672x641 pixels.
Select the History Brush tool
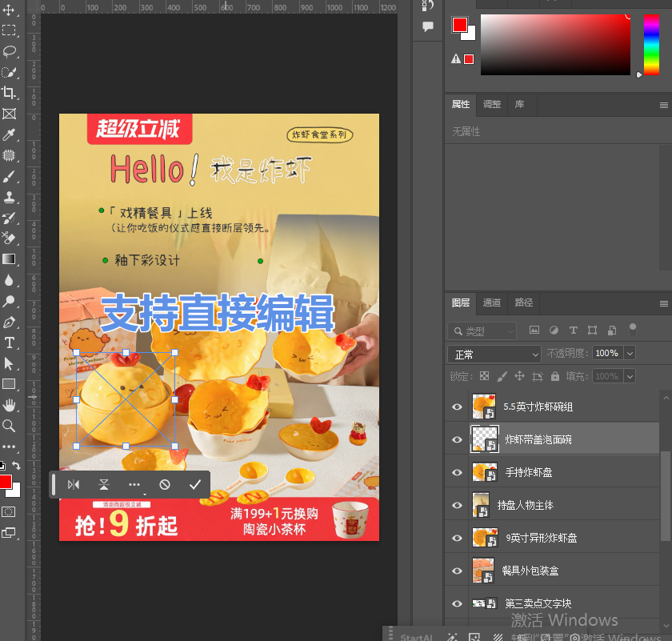click(x=9, y=218)
